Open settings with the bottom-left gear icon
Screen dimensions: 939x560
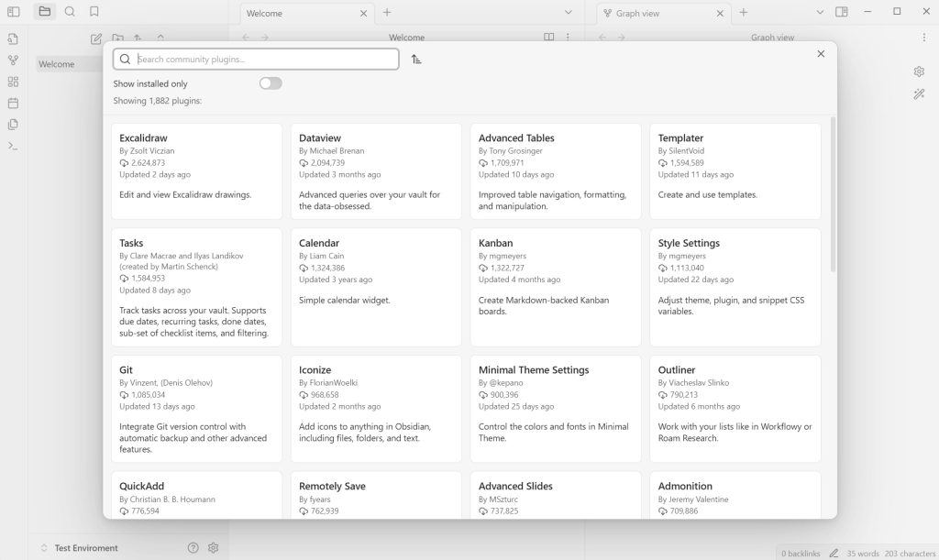pyautogui.click(x=213, y=547)
